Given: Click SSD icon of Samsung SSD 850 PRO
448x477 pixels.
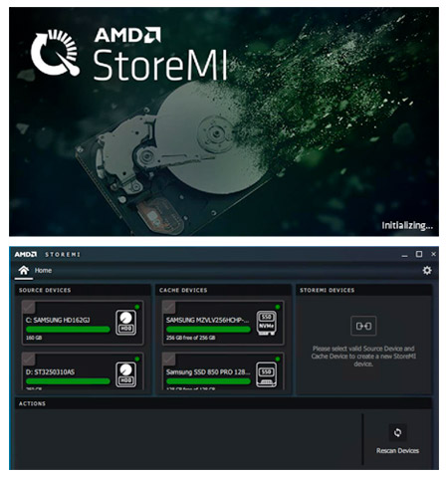Looking at the screenshot, I should [x=267, y=374].
